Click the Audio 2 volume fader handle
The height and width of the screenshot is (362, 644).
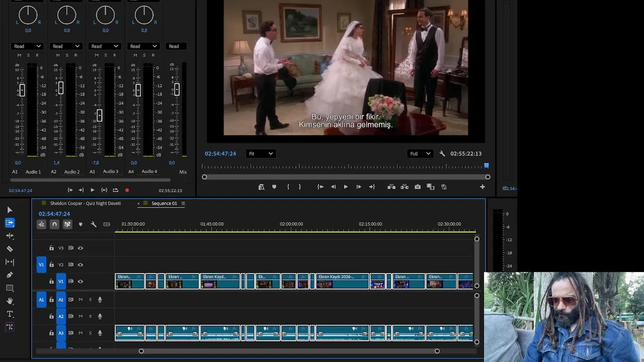click(x=60, y=88)
